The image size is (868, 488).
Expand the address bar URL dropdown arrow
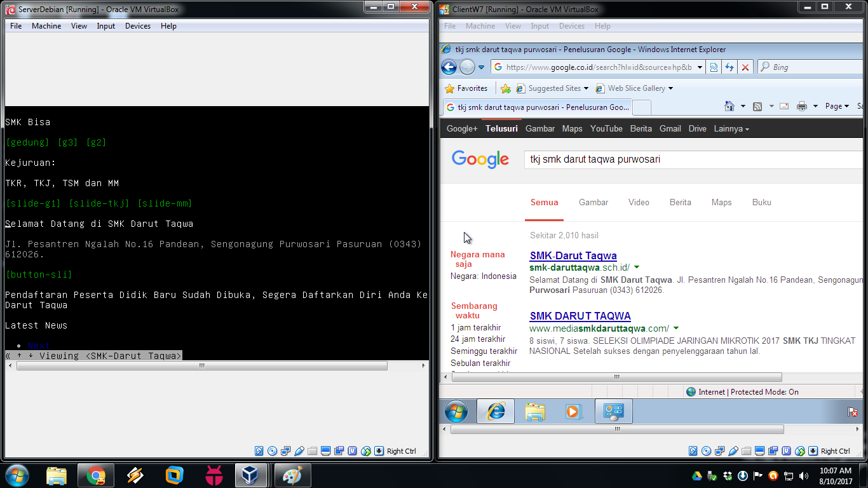(700, 67)
